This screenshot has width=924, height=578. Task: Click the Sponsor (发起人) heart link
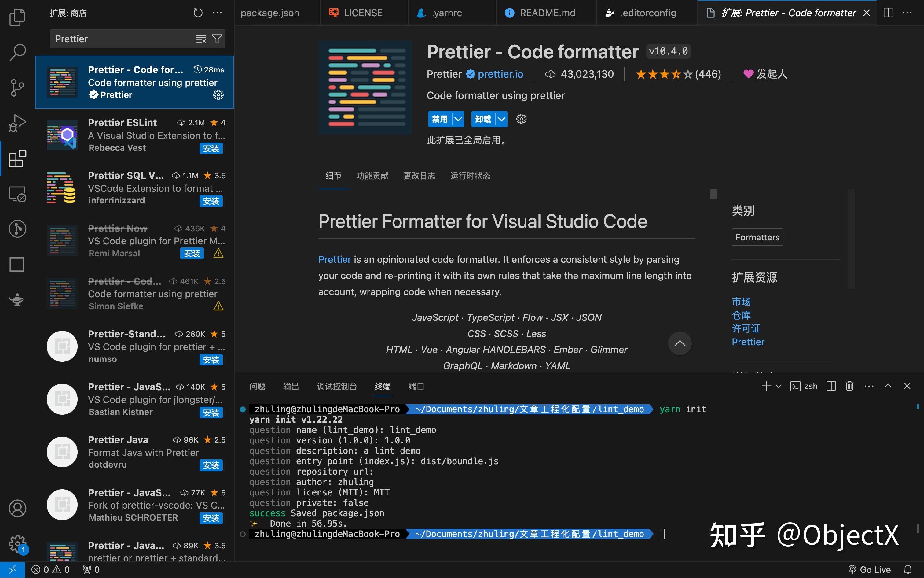click(765, 74)
